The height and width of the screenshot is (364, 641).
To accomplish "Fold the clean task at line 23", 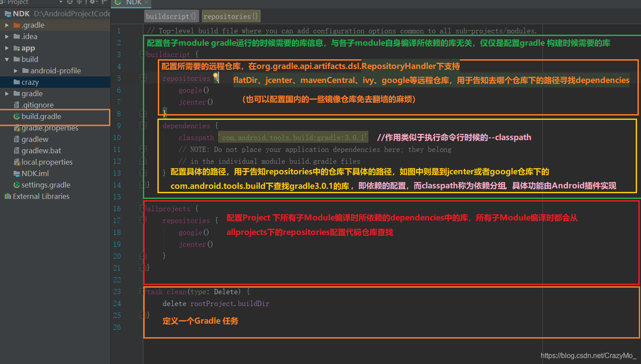I will (x=143, y=292).
